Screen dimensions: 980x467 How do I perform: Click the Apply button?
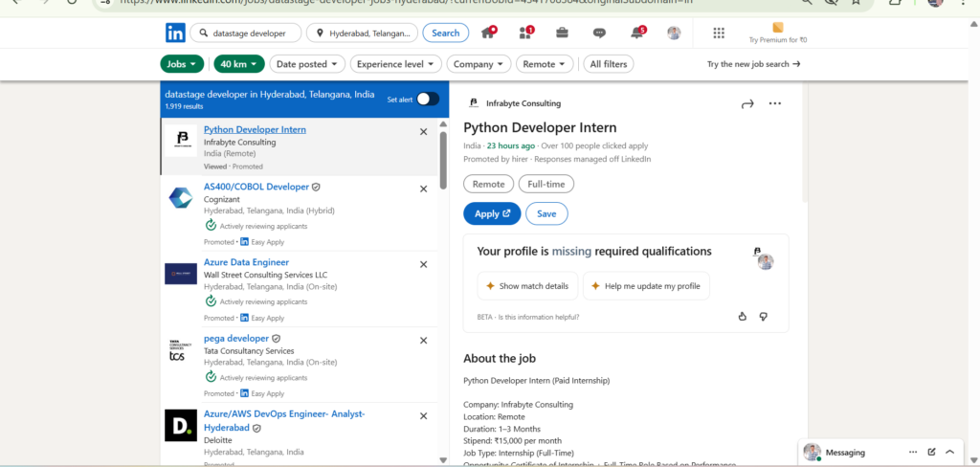(492, 213)
